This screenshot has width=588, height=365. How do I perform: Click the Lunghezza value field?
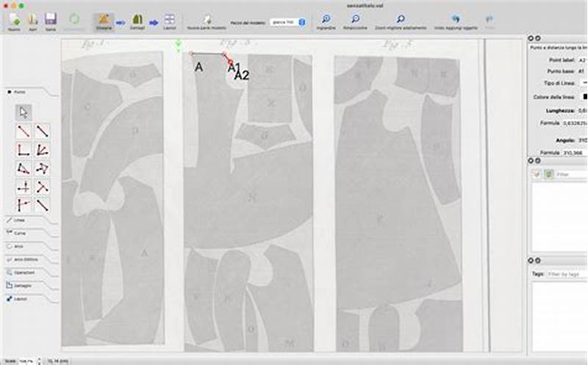click(x=583, y=111)
